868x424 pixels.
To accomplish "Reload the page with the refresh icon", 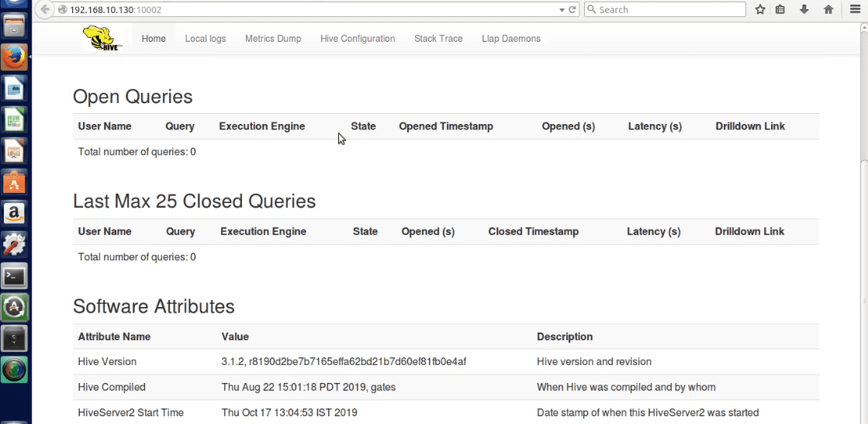I will click(572, 9).
